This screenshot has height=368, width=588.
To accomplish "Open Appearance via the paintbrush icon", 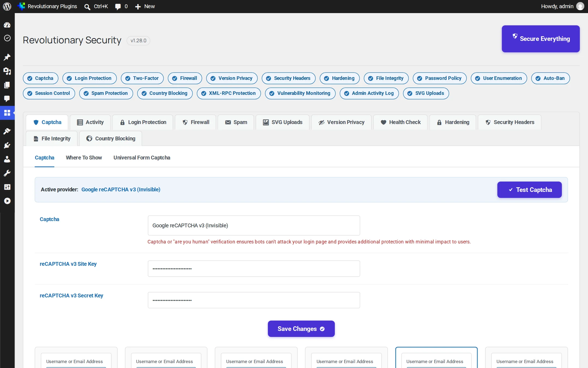I will click(x=7, y=131).
